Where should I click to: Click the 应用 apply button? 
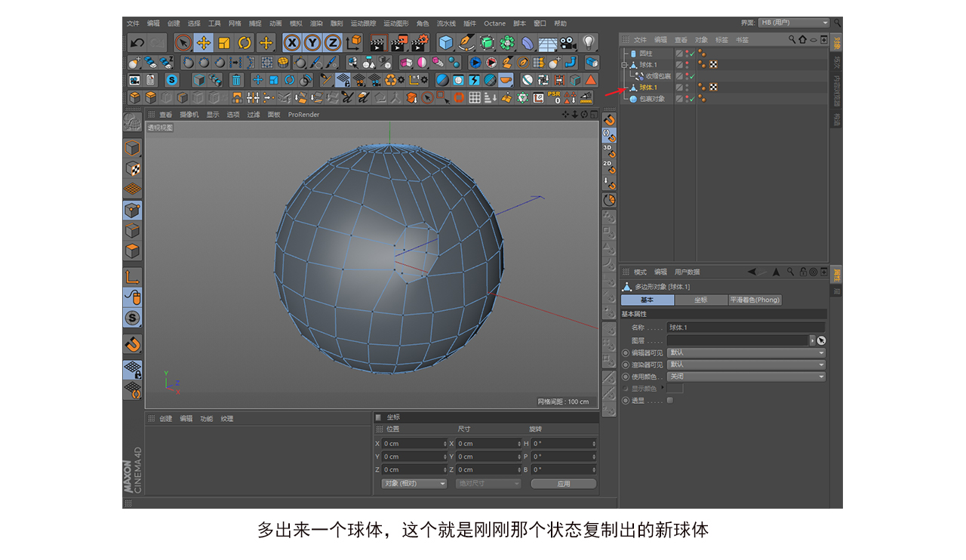564,484
